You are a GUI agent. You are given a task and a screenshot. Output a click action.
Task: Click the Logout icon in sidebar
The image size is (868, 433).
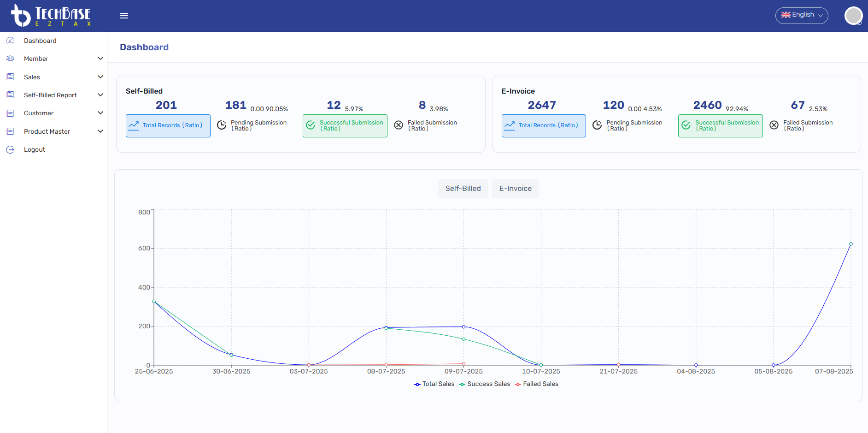pos(10,150)
